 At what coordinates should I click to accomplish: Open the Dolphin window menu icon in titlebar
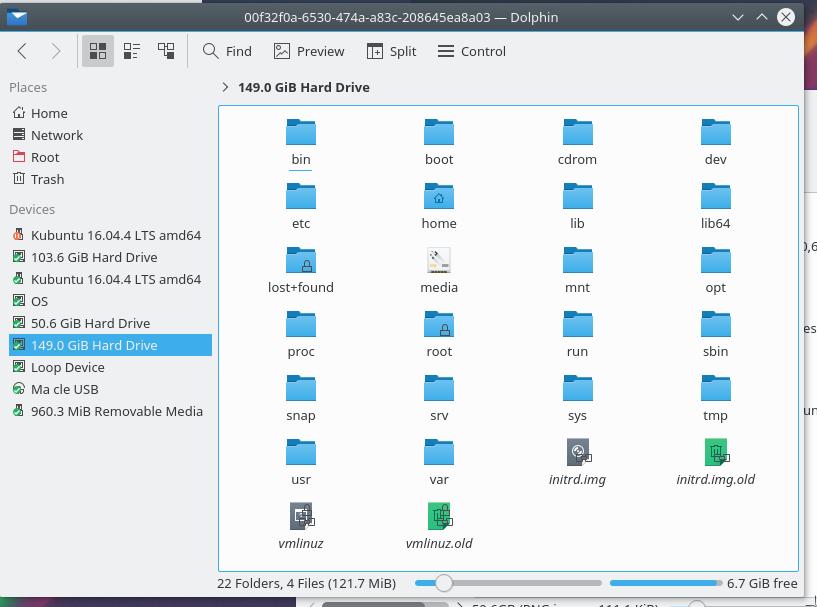pyautogui.click(x=17, y=17)
